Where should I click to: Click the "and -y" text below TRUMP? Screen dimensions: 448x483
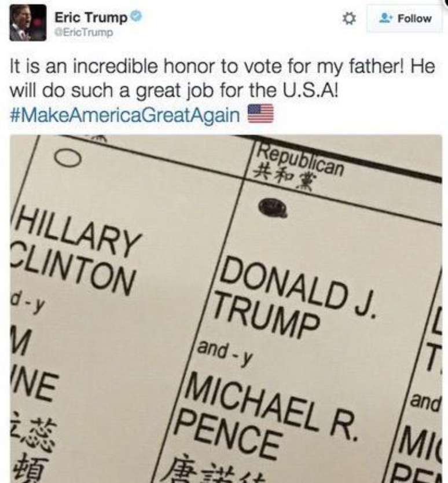(x=225, y=353)
